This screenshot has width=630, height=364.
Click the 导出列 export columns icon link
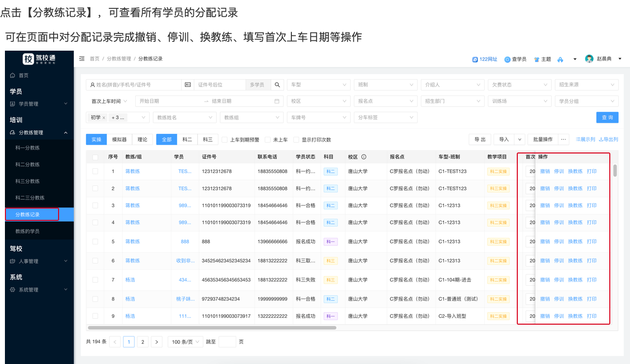(x=608, y=139)
